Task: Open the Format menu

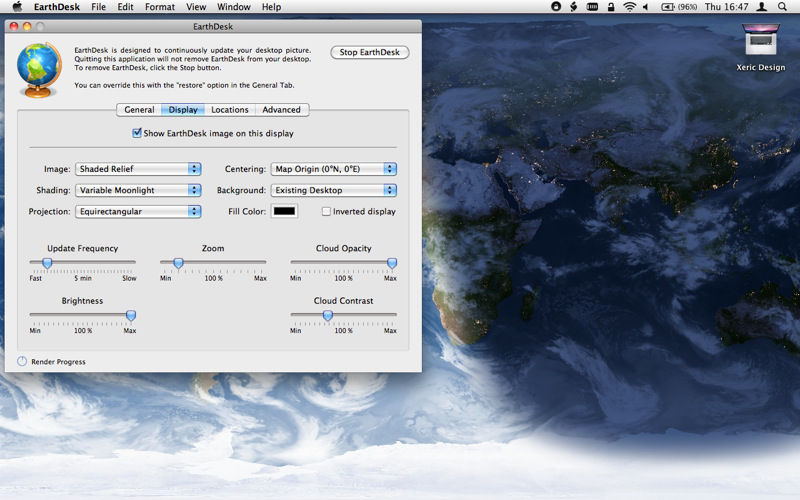Action: pos(160,7)
